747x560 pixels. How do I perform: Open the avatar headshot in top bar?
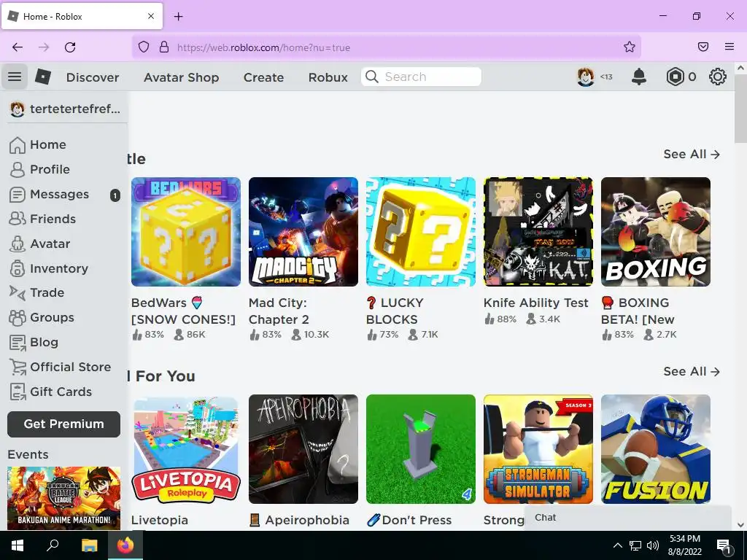586,77
